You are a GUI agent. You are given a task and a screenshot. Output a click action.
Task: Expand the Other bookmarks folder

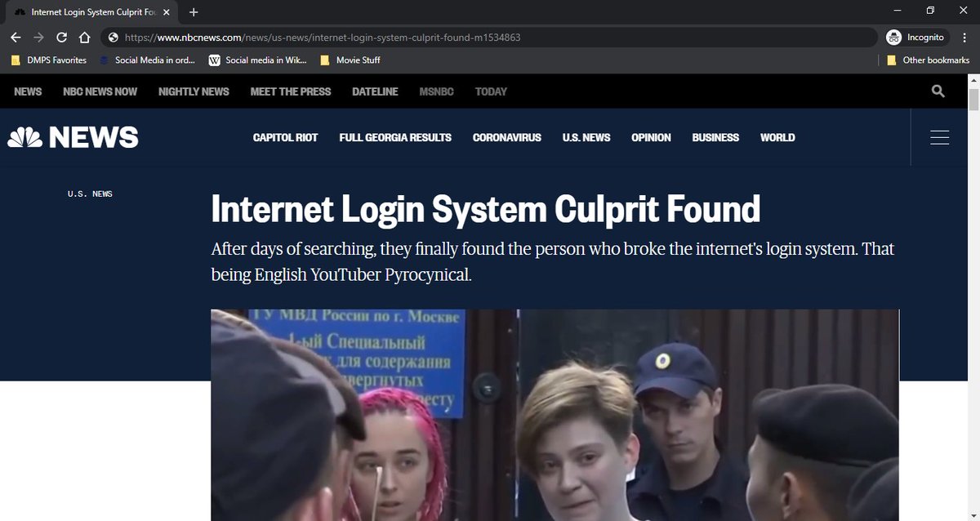pyautogui.click(x=928, y=60)
